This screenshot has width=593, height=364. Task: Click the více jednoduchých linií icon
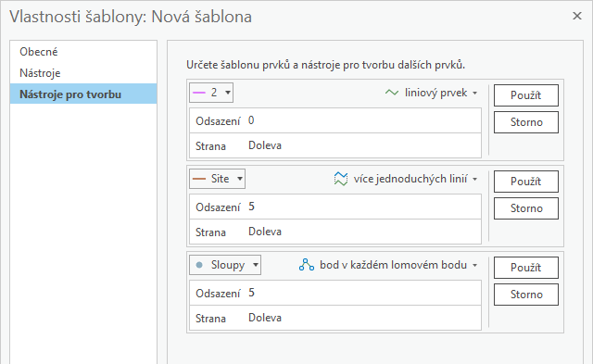tap(341, 179)
